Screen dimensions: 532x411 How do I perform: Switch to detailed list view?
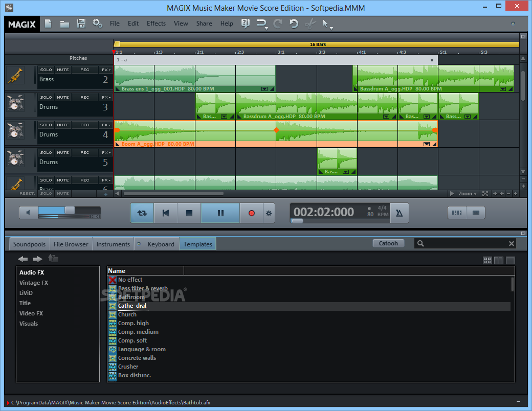click(511, 260)
